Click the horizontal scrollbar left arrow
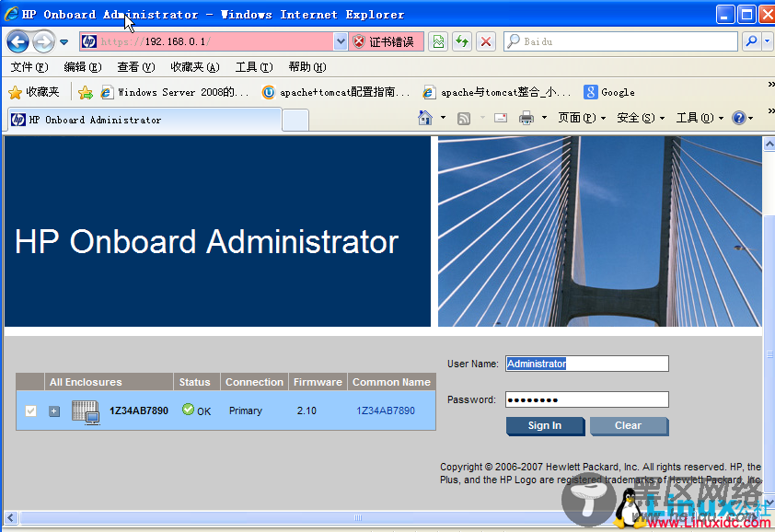 [x=11, y=517]
